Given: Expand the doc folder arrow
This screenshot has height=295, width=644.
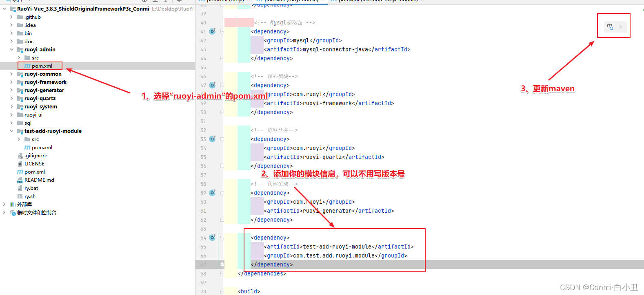Looking at the screenshot, I should 11,41.
